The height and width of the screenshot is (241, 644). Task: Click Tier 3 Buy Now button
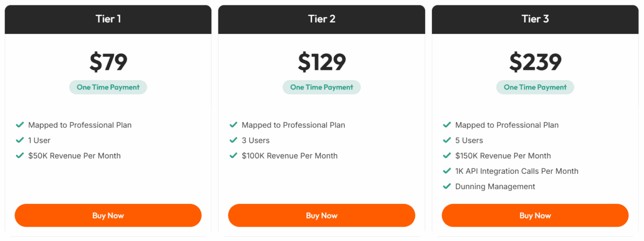pyautogui.click(x=535, y=215)
